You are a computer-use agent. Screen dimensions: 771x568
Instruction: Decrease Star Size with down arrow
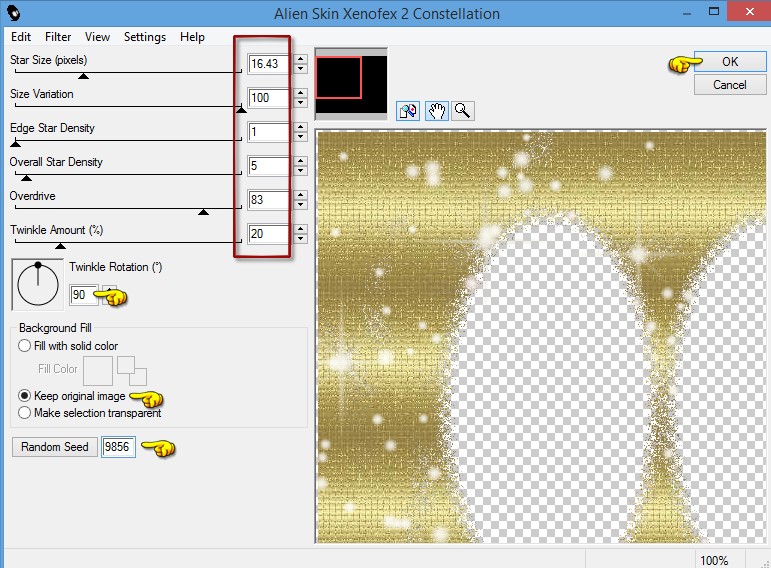300,69
